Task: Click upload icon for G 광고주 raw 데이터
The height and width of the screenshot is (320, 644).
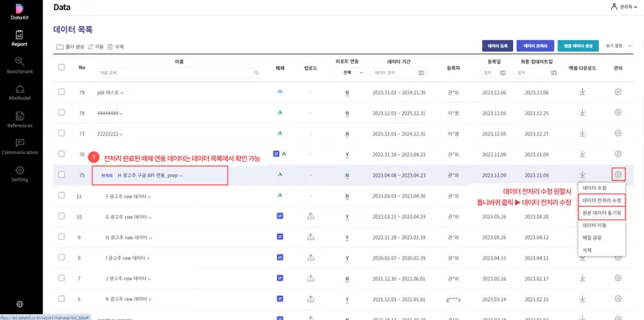Action: pyautogui.click(x=311, y=216)
